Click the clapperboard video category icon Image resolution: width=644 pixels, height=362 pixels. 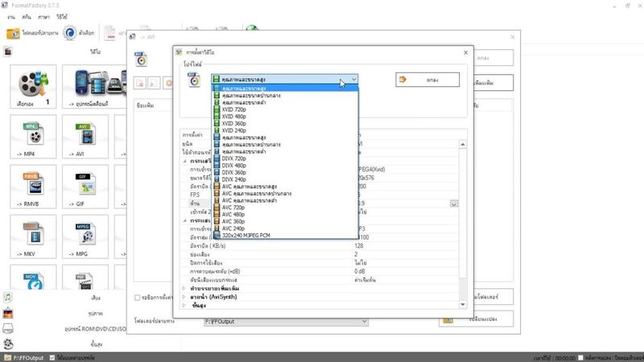pos(8,51)
